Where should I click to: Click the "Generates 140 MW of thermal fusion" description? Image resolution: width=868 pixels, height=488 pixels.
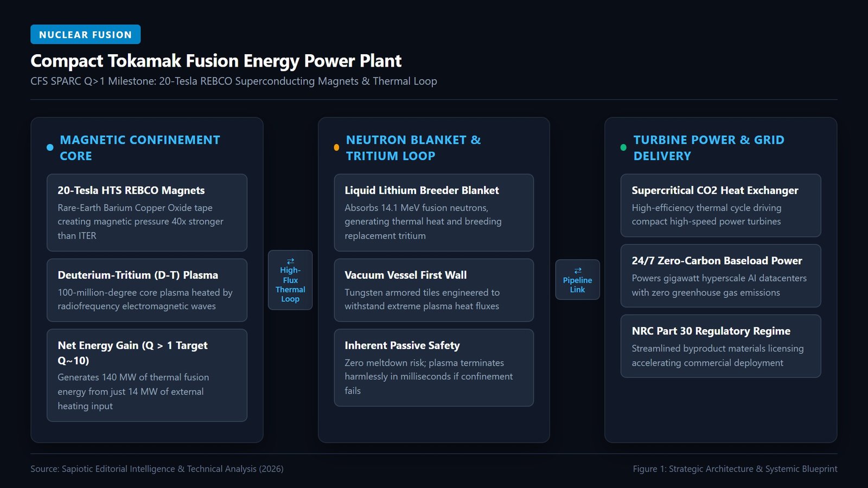click(x=133, y=391)
